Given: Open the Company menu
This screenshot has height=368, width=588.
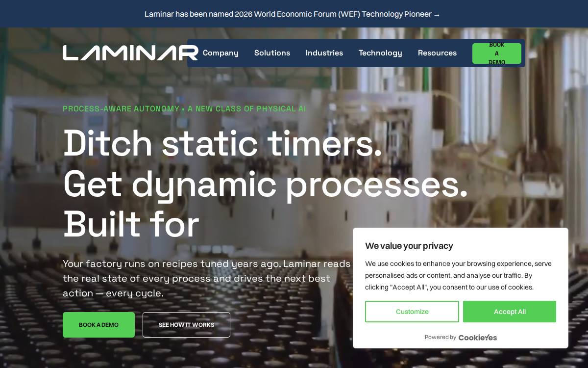Looking at the screenshot, I should coord(220,53).
